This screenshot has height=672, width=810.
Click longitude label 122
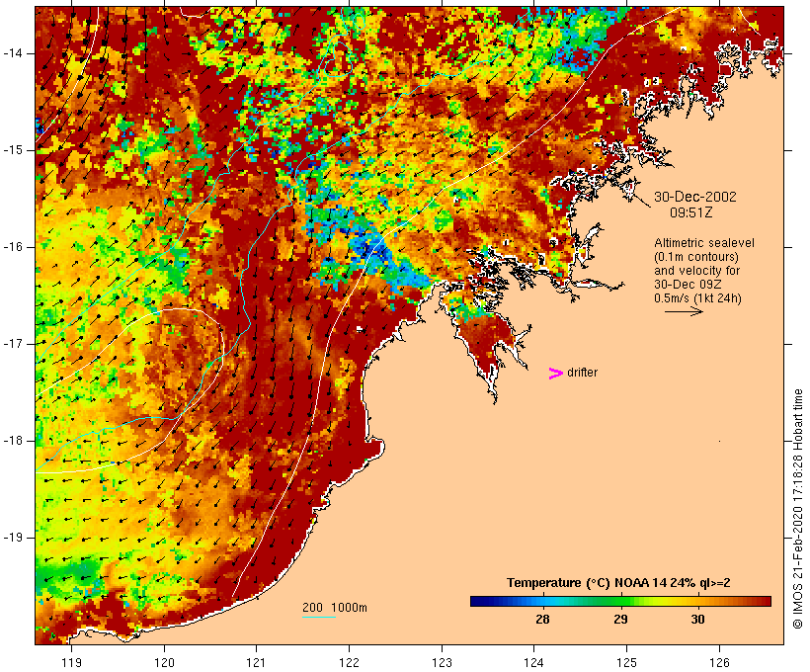tap(349, 662)
